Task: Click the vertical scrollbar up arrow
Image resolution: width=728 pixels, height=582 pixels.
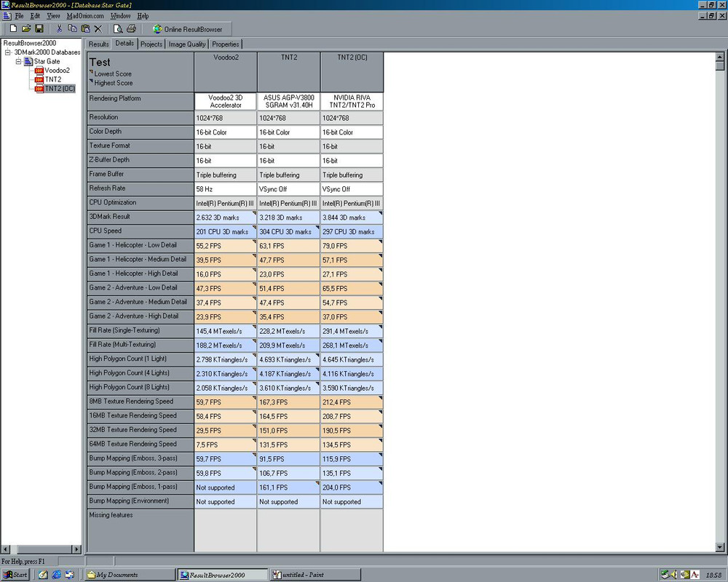Action: 720,57
